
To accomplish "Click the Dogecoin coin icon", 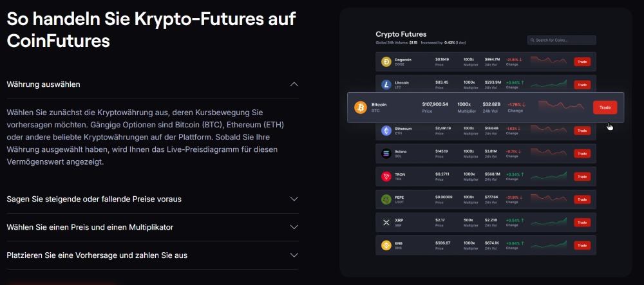I will point(386,62).
